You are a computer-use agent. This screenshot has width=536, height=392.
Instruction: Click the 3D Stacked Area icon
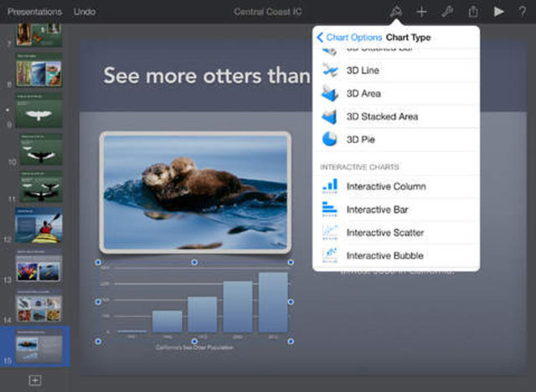pyautogui.click(x=330, y=116)
